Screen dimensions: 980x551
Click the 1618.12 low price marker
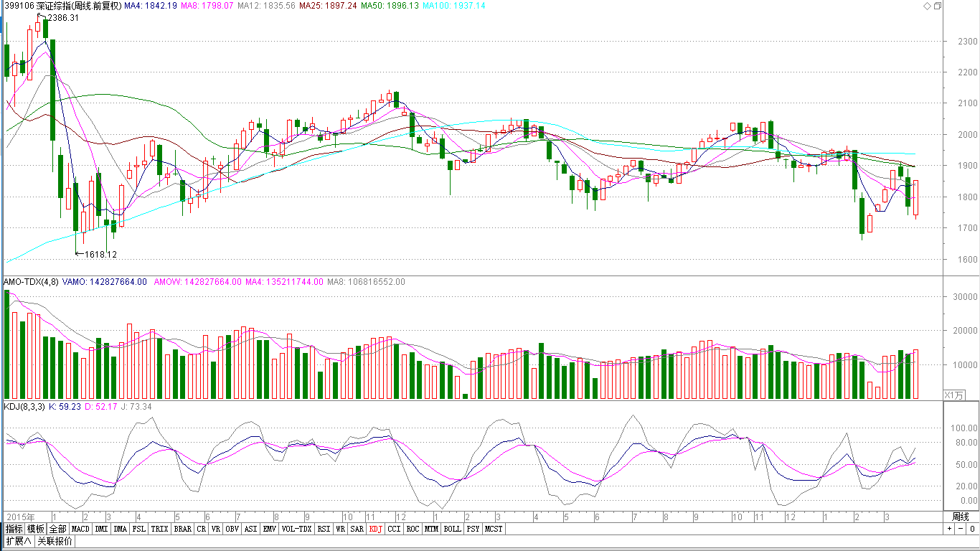[100, 254]
